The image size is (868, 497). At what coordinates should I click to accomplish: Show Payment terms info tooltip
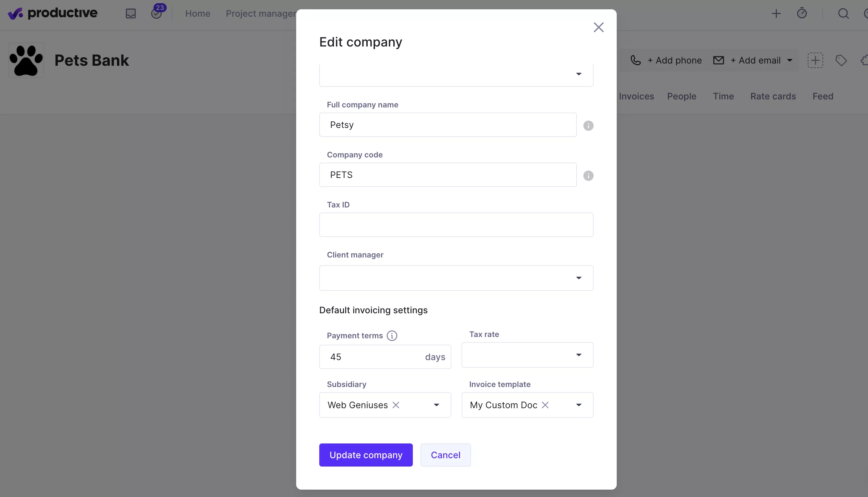(392, 335)
